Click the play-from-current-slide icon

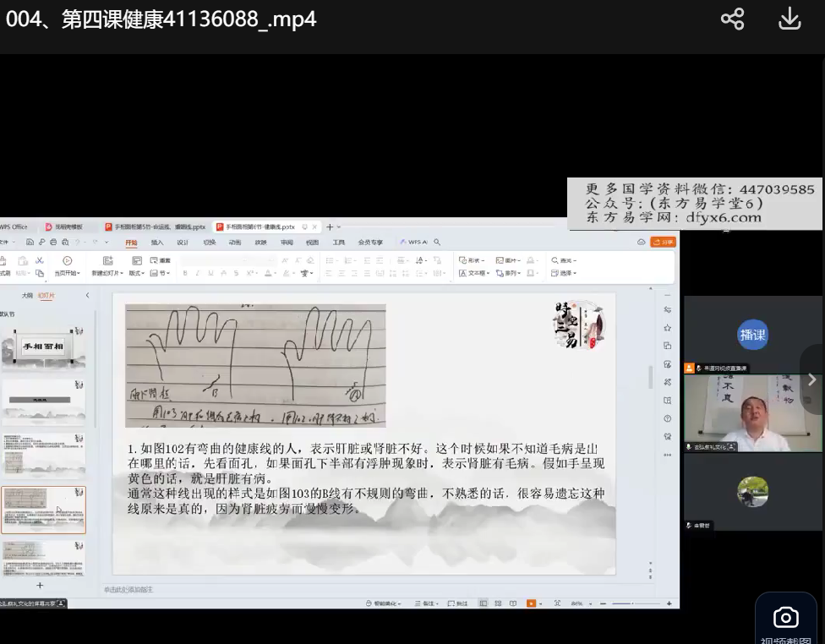point(67,261)
